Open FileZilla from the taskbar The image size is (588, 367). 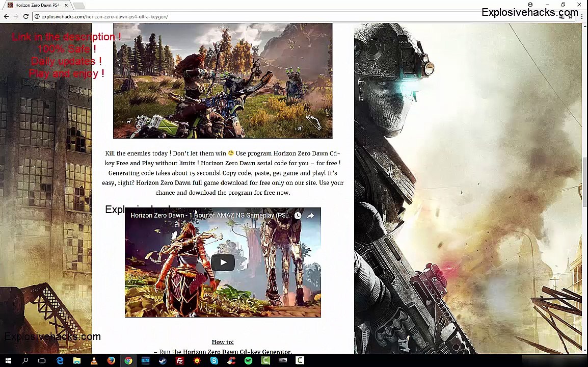click(x=180, y=360)
